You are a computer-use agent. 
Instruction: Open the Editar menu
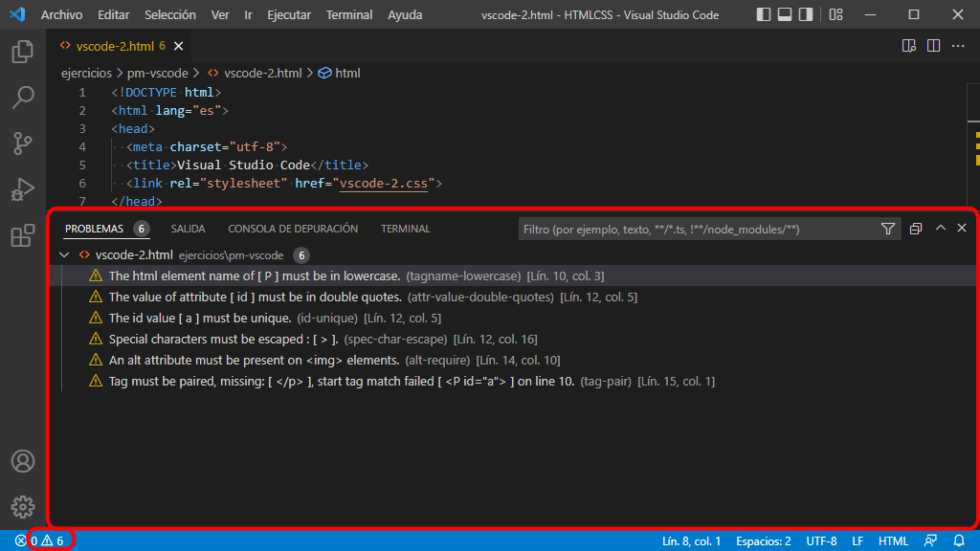pos(113,14)
